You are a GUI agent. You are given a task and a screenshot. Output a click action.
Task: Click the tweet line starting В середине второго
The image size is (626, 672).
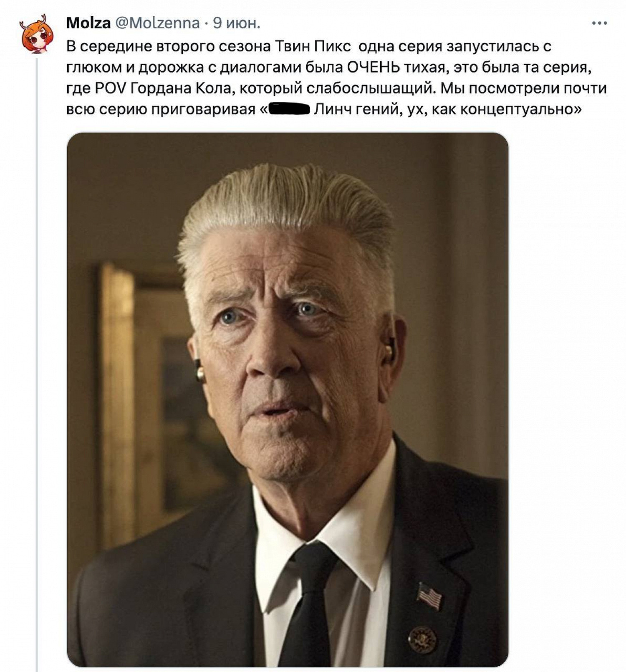pos(309,46)
